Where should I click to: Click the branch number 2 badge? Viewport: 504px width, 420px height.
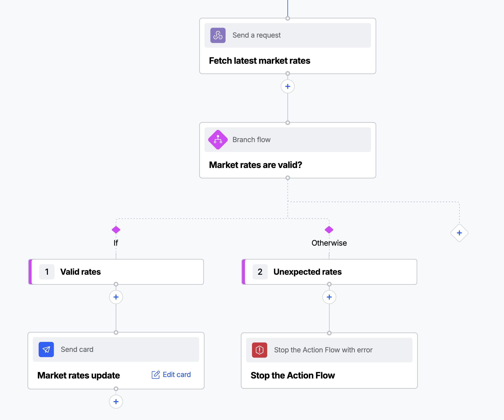pyautogui.click(x=260, y=272)
